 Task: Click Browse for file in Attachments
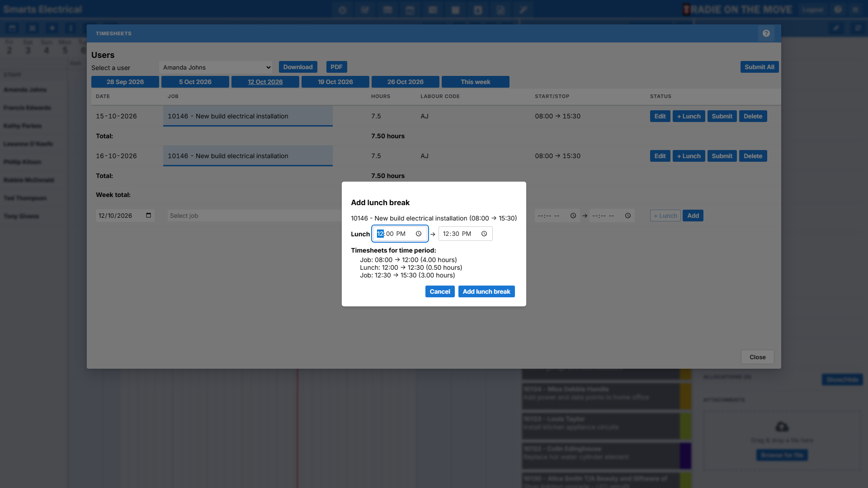coord(782,455)
